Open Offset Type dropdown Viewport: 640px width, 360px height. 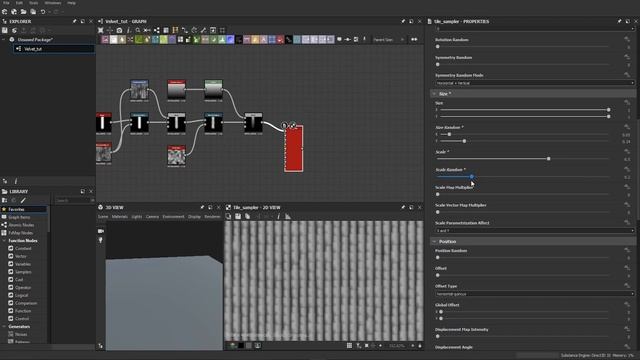535,294
